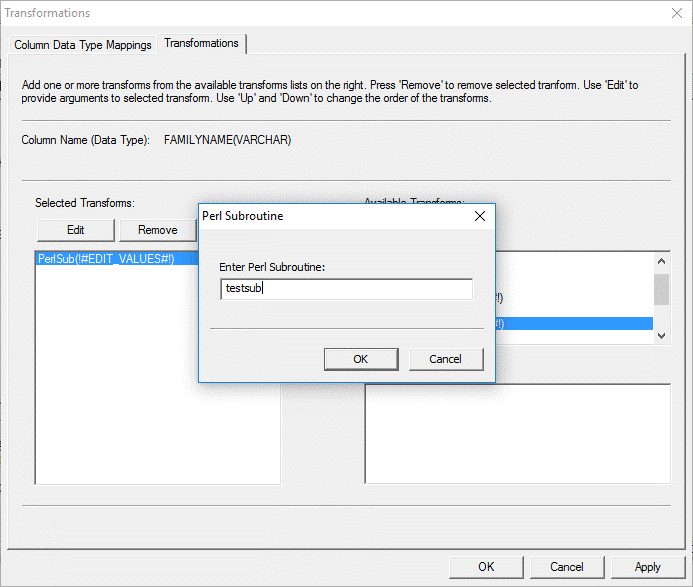This screenshot has width=693, height=587.
Task: Click scroll down arrow in Available Transforms list
Action: click(x=660, y=336)
